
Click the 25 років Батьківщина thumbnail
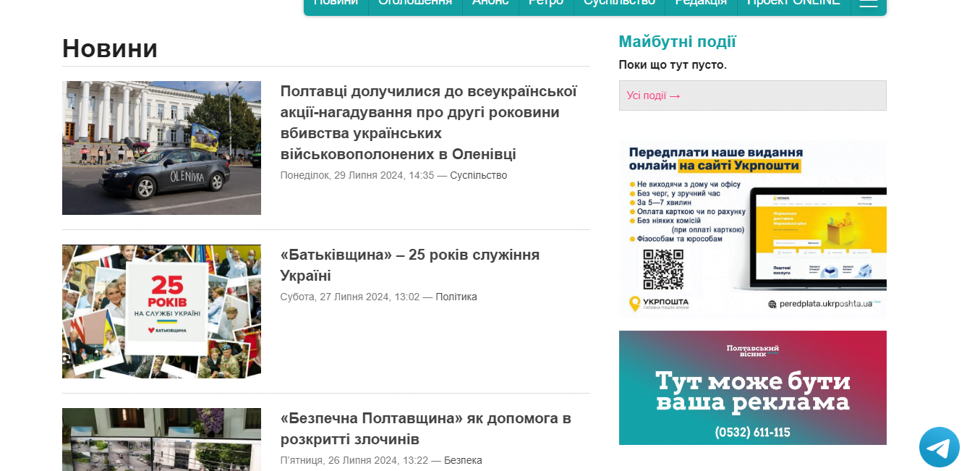tap(161, 311)
